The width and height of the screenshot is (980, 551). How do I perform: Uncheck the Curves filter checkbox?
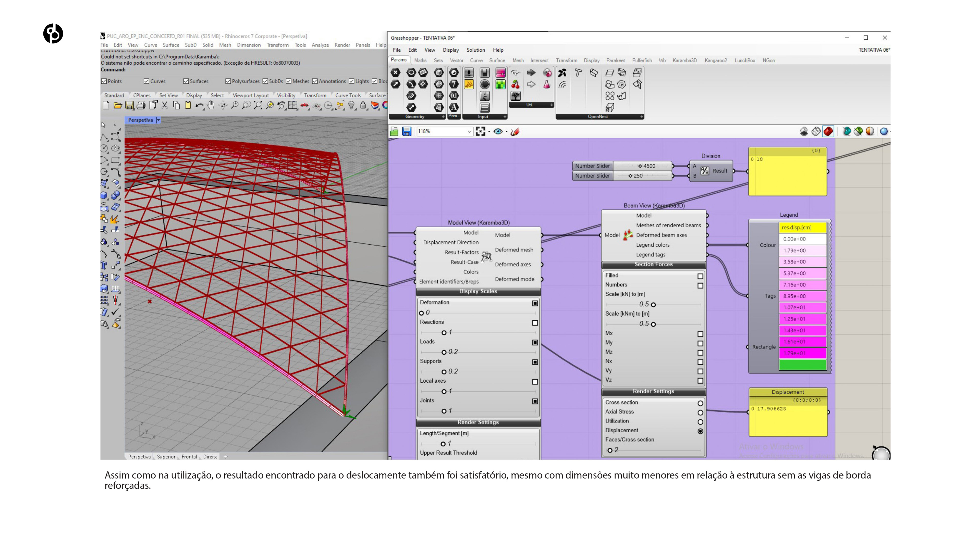[146, 81]
